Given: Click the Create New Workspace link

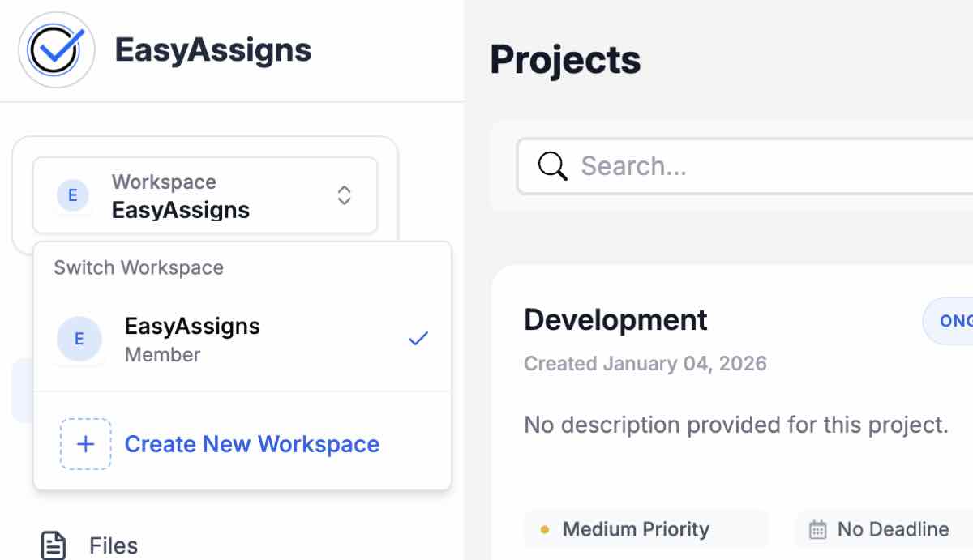Looking at the screenshot, I should [251, 444].
